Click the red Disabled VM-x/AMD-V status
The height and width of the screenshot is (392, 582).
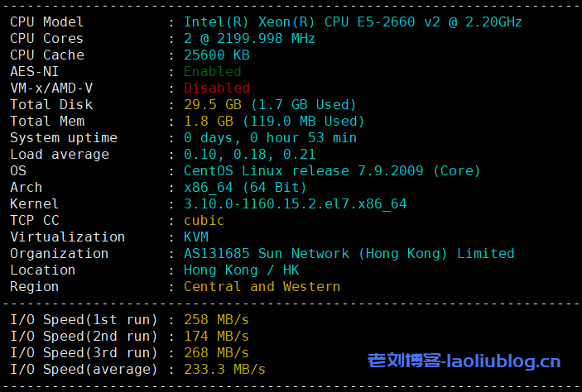click(x=217, y=88)
